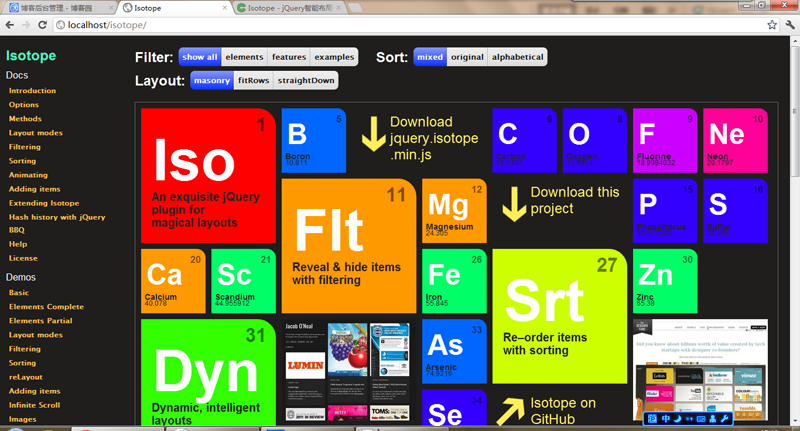Click the yellow arrow beside Download this project

coord(514,204)
